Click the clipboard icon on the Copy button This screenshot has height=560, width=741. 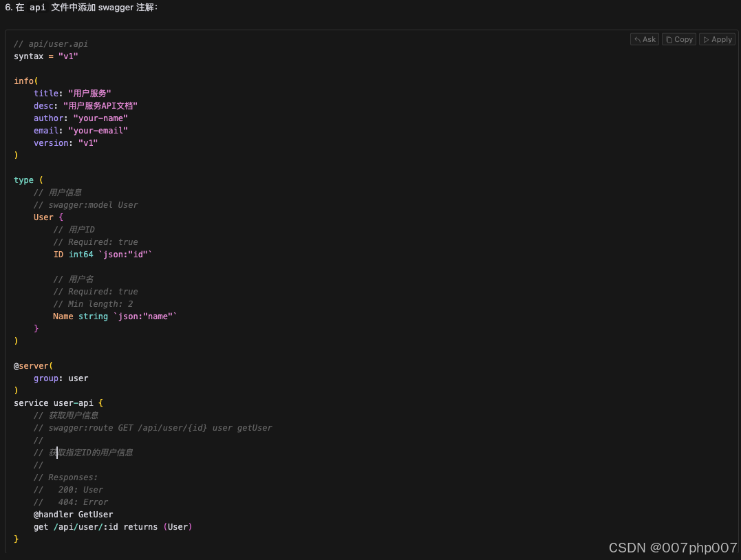[669, 39]
